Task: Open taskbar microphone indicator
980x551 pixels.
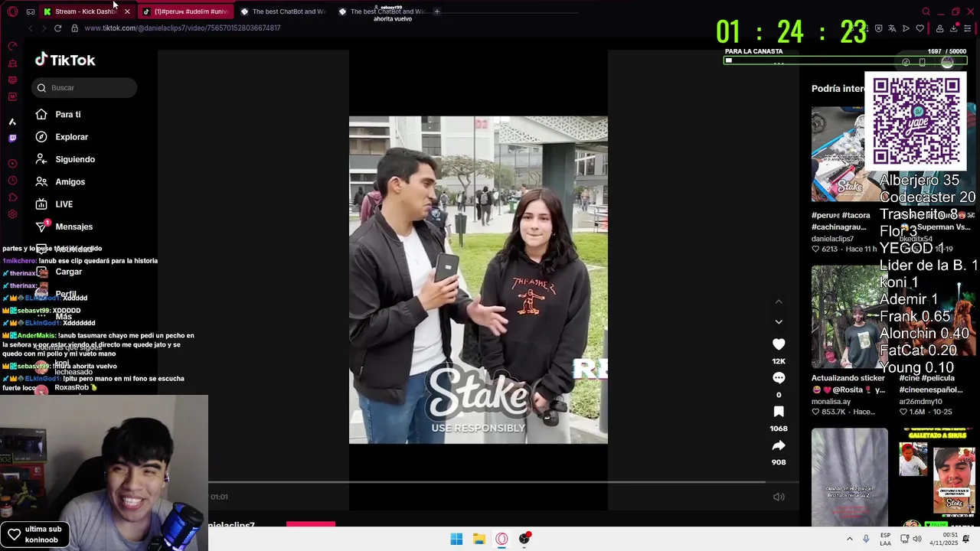Action: 866,539
